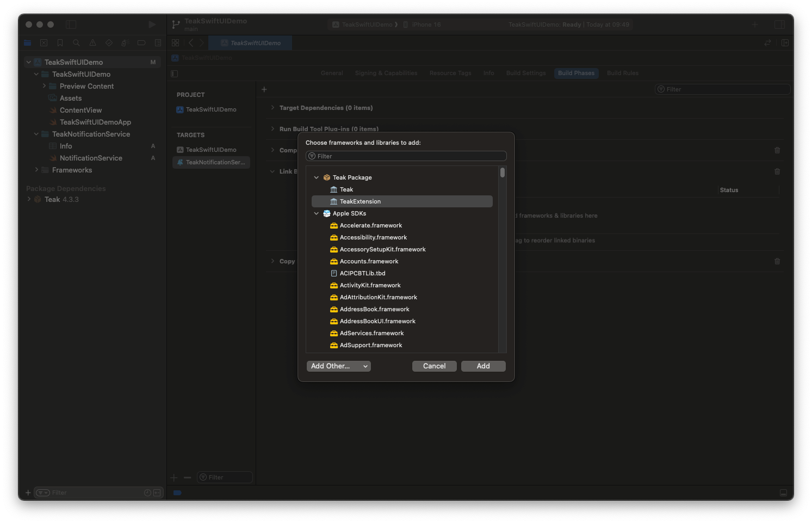Delete the Link Binary phase with trash
This screenshot has height=523, width=812.
click(777, 171)
